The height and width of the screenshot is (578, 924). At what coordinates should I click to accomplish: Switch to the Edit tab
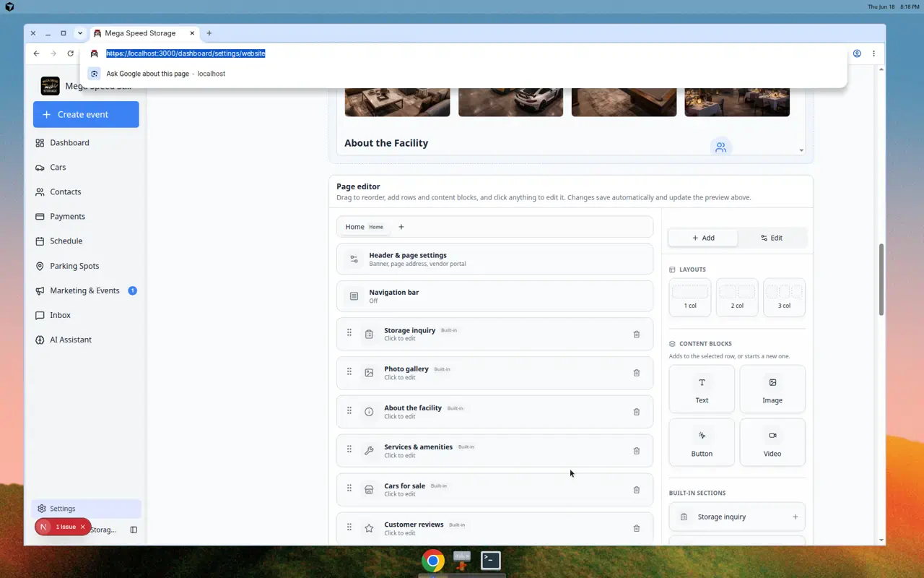click(x=771, y=238)
